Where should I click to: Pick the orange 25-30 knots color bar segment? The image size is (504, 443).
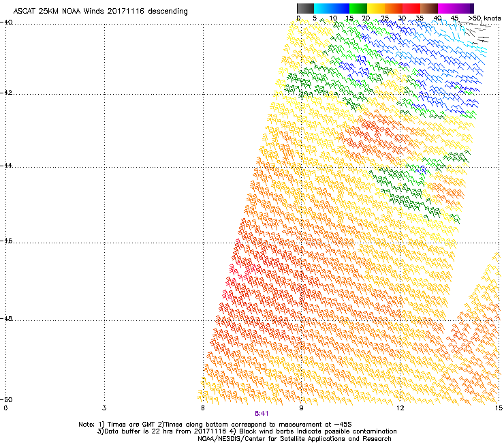[394, 8]
